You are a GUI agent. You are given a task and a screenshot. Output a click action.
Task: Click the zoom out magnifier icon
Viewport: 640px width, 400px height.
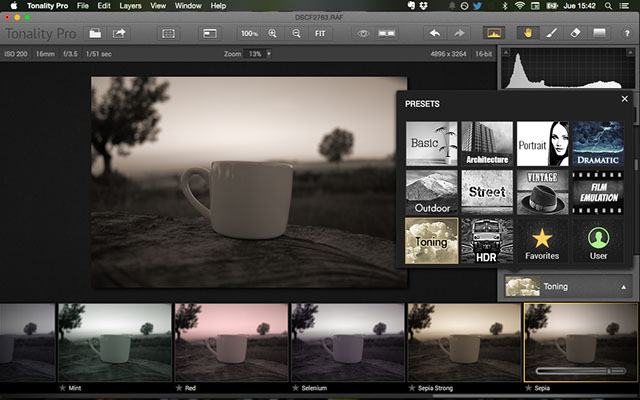point(296,33)
